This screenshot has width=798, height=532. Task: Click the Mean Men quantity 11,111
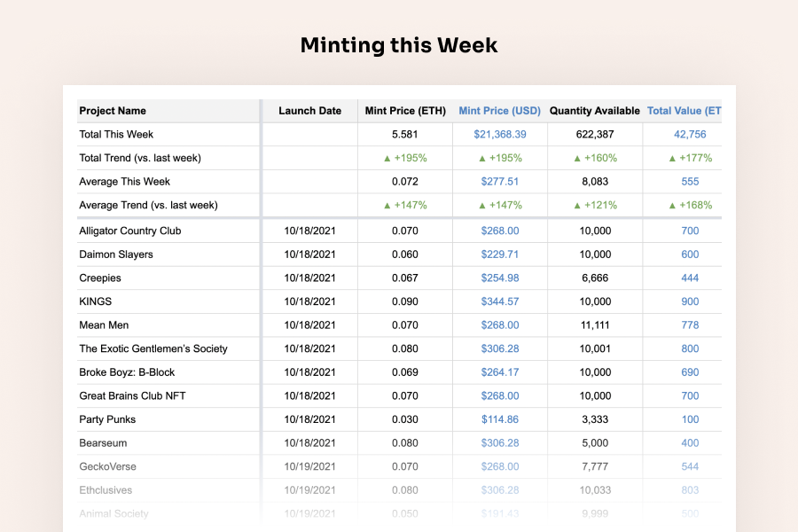(x=594, y=325)
